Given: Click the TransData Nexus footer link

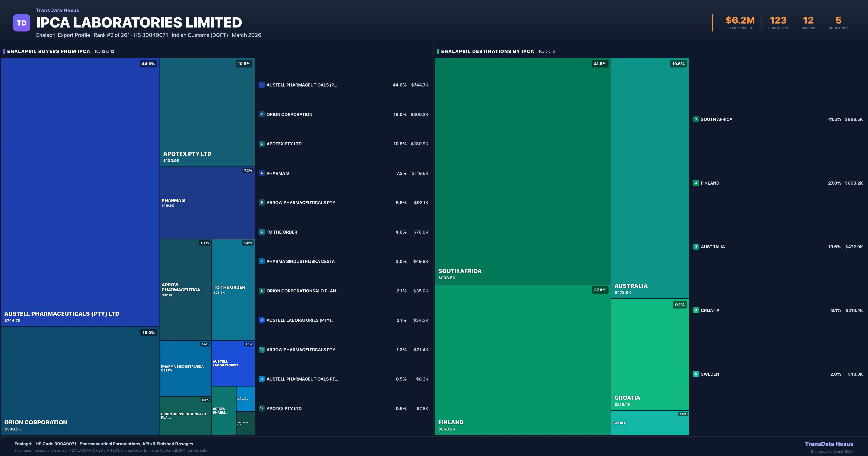Looking at the screenshot, I should (x=829, y=444).
